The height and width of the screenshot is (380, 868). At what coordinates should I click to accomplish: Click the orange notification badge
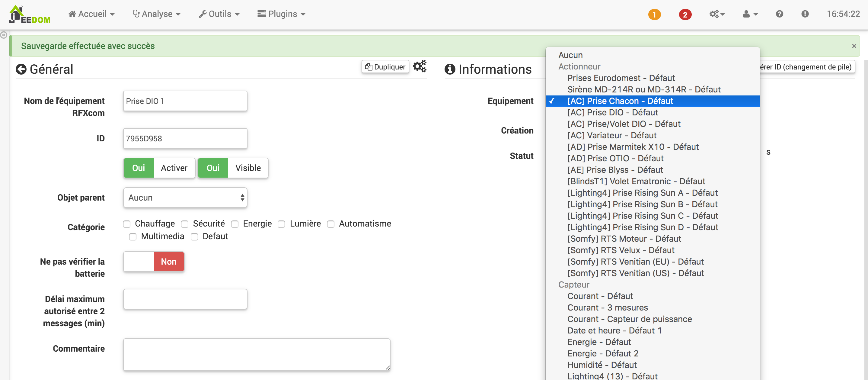(x=654, y=14)
